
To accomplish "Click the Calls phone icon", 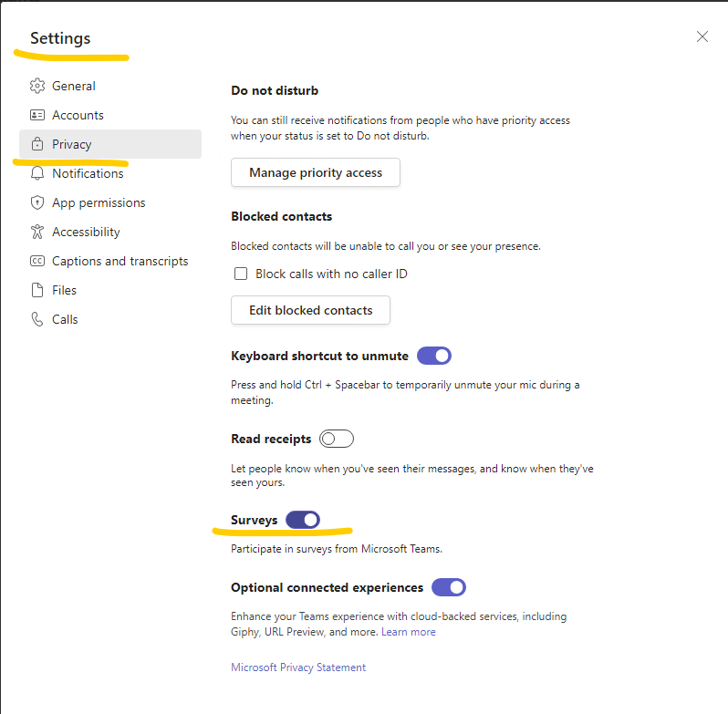I will 37,319.
